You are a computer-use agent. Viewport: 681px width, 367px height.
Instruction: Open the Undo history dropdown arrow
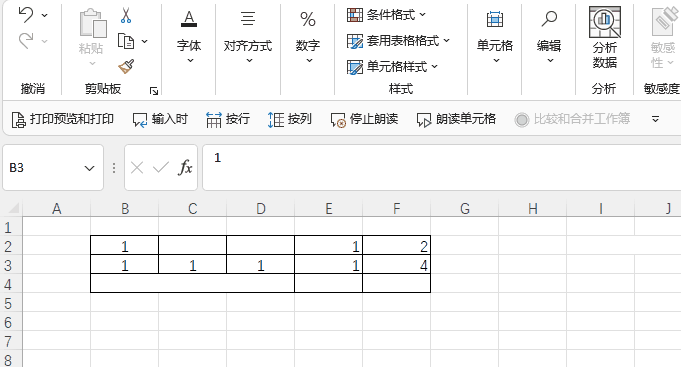(x=45, y=16)
